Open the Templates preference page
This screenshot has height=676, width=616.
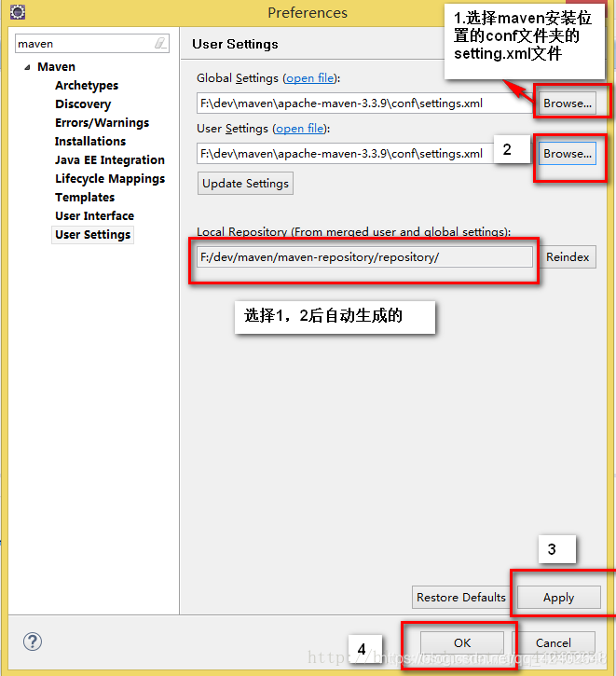click(x=85, y=197)
